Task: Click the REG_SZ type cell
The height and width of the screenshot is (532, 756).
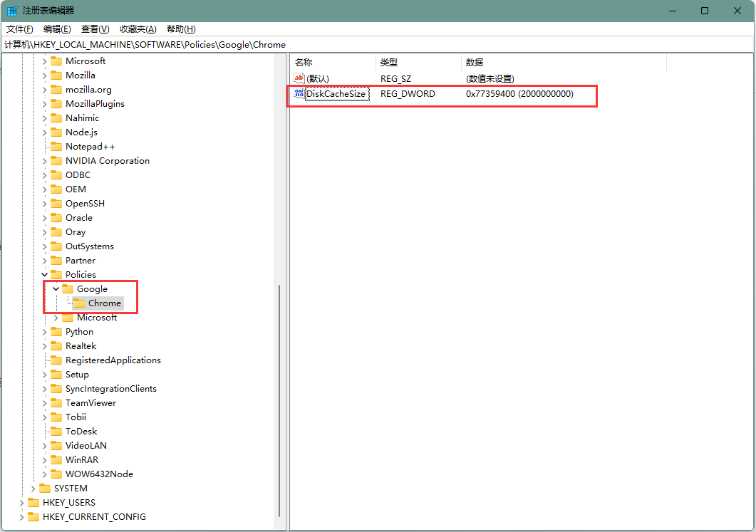Action: (x=396, y=78)
